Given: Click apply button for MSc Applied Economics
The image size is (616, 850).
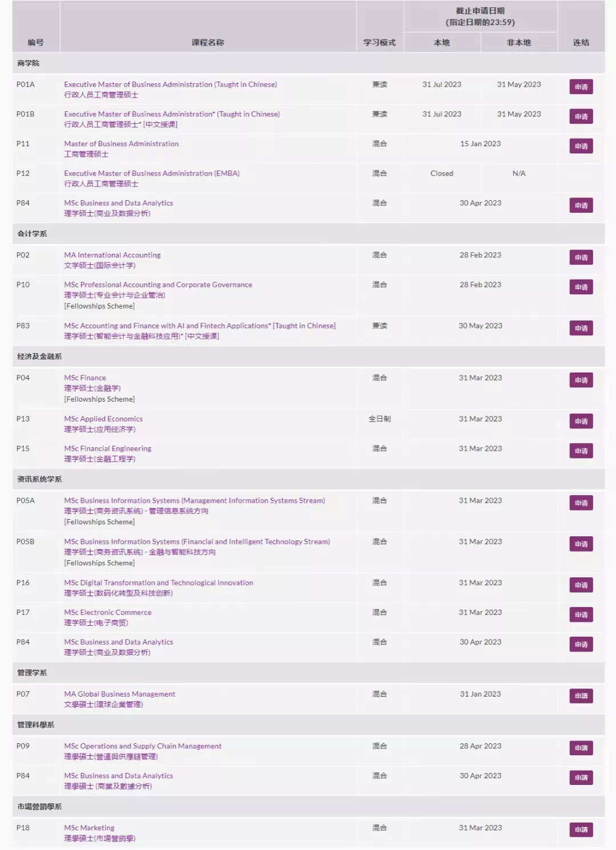Looking at the screenshot, I should 581,421.
